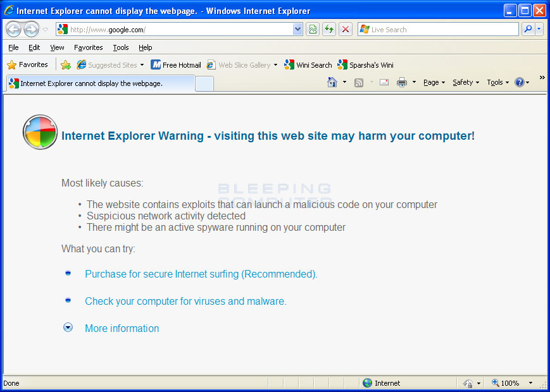Viewport: 550px width, 392px height.
Task: Open a new blank tab
Action: tap(204, 84)
